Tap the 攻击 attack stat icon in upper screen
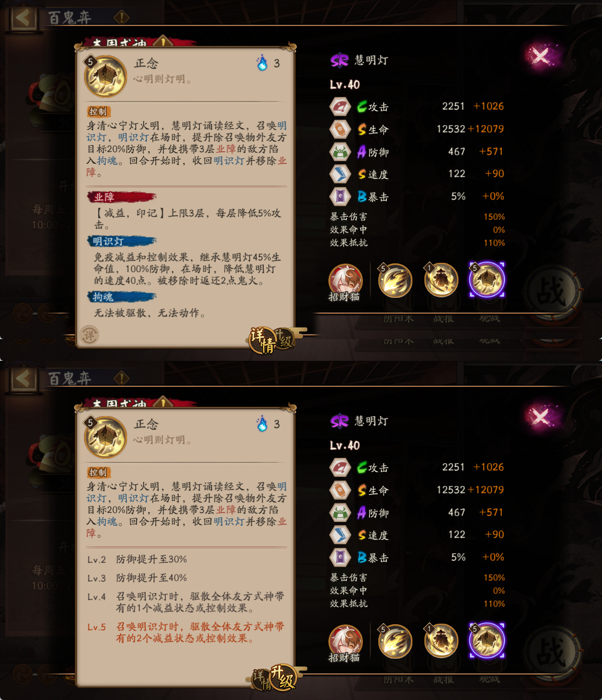The image size is (602, 700). click(x=340, y=107)
